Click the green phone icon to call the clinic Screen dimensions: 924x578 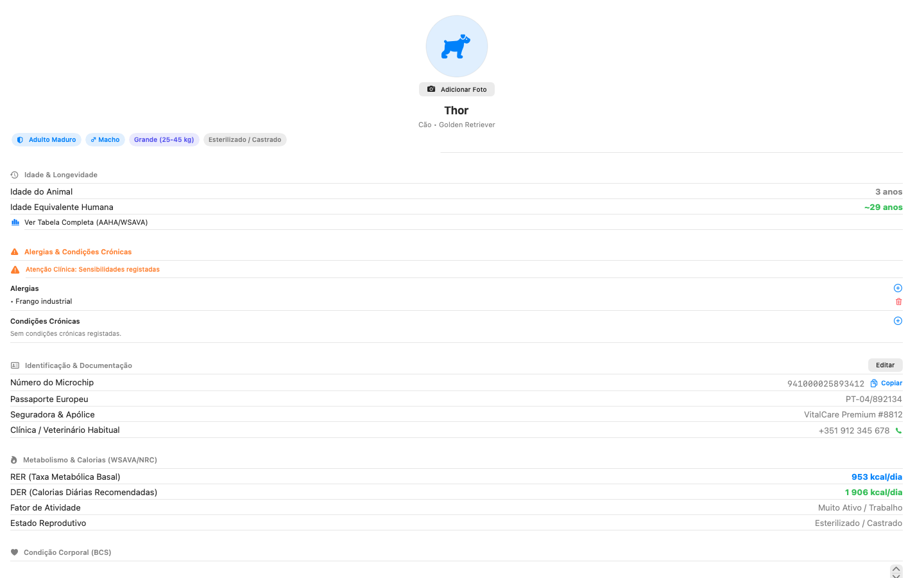tap(898, 430)
